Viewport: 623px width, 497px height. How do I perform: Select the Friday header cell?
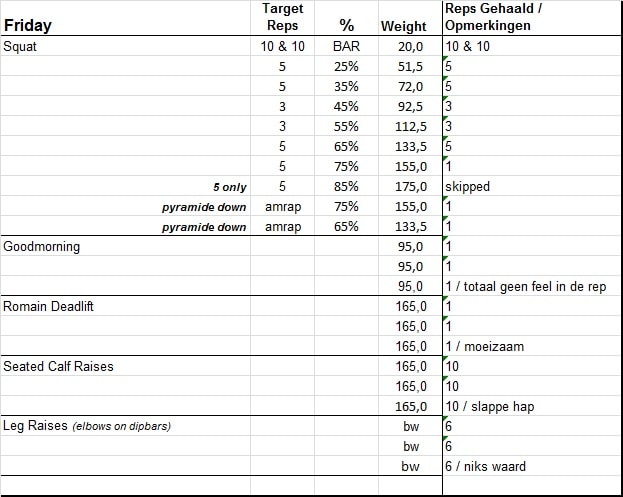click(x=28, y=26)
